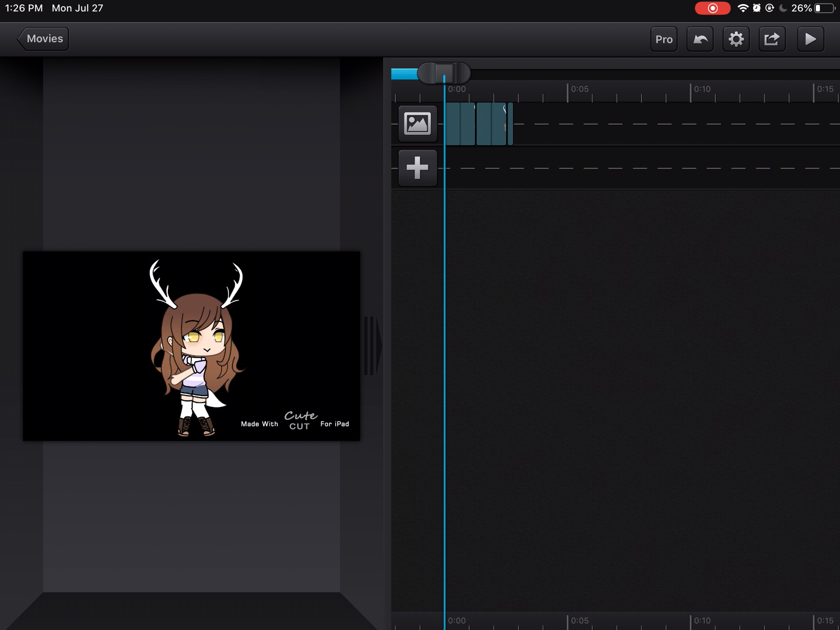
Task: Add a new track with plus button
Action: point(417,168)
